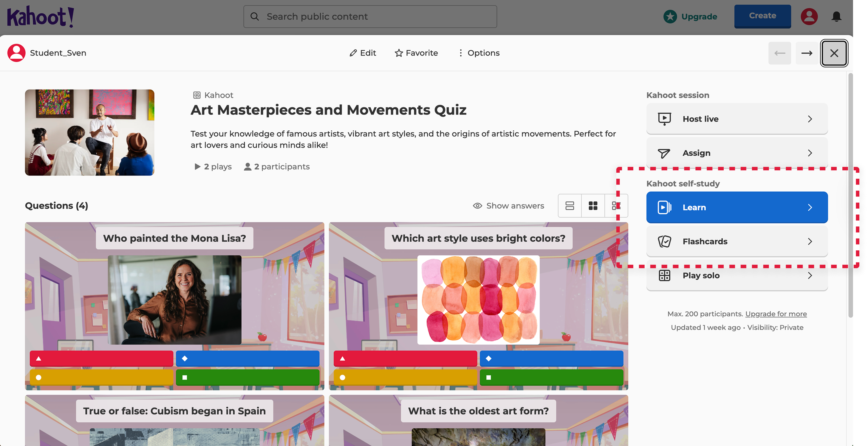
Task: Switch to grid view layout
Action: pos(593,206)
